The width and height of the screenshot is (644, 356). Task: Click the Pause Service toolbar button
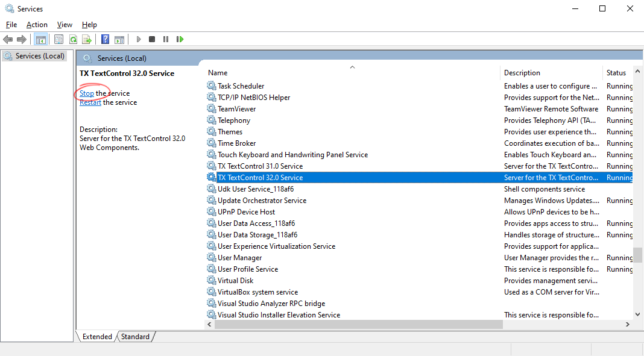[x=166, y=40]
